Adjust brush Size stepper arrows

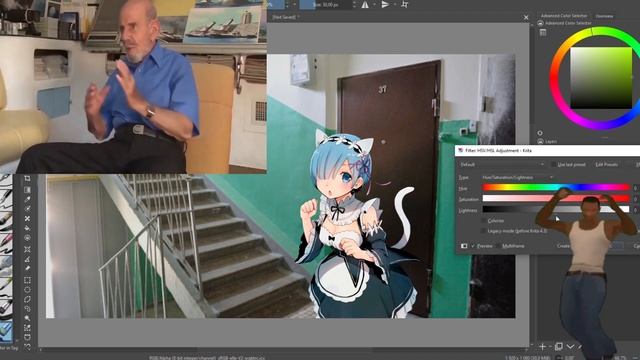354,4
